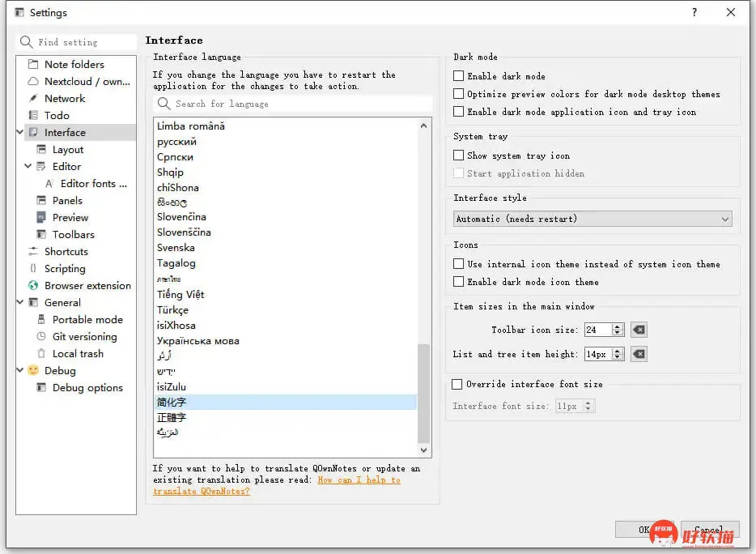Open the Interface style dropdown
The image size is (756, 554).
[x=592, y=219]
